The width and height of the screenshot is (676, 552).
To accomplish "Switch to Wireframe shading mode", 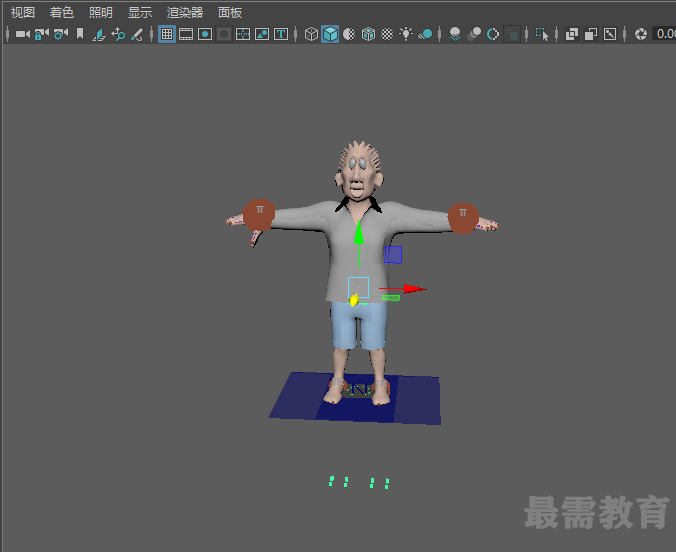I will pos(311,34).
